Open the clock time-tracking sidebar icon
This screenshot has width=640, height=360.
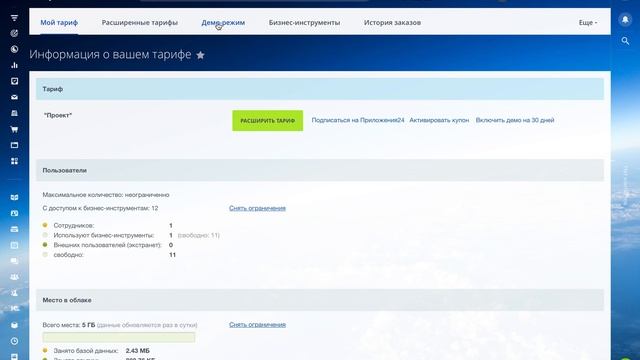click(x=14, y=341)
